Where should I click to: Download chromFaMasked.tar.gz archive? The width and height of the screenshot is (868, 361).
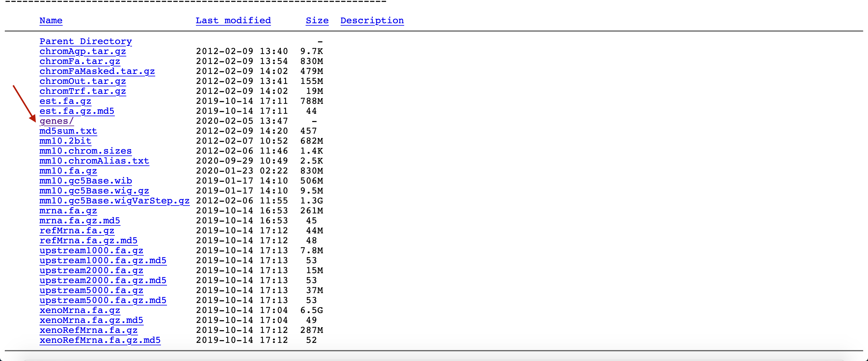97,71
